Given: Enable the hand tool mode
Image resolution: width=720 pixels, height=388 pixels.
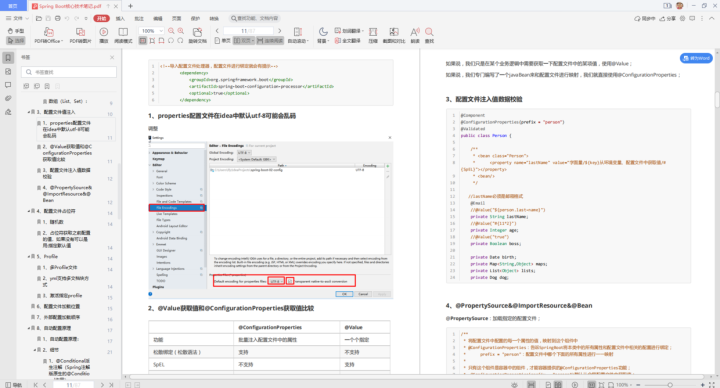Looking at the screenshot, I should pos(16,31).
